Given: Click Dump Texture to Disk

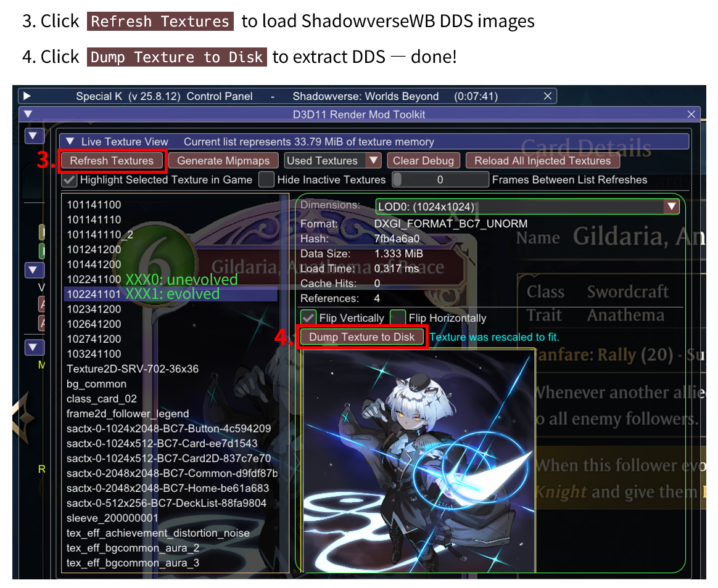Looking at the screenshot, I should [361, 337].
